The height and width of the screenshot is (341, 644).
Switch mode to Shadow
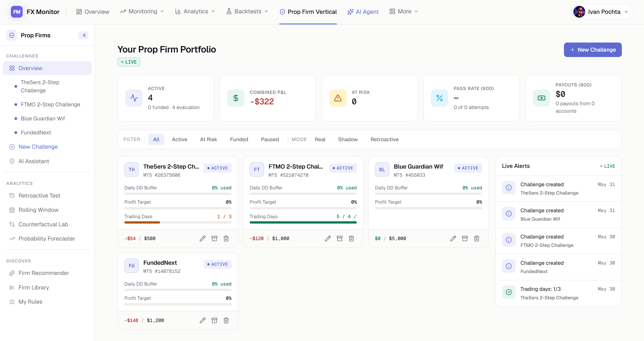pos(348,139)
